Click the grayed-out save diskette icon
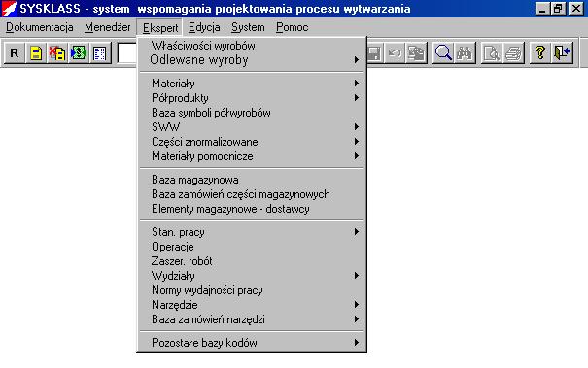Screen dimensions: 588x368 pyautogui.click(x=373, y=53)
